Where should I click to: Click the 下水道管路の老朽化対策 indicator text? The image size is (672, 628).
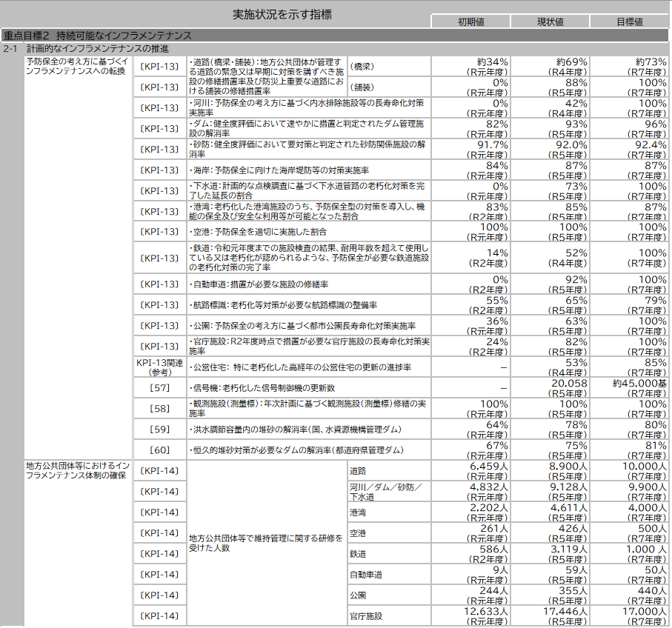(x=308, y=190)
